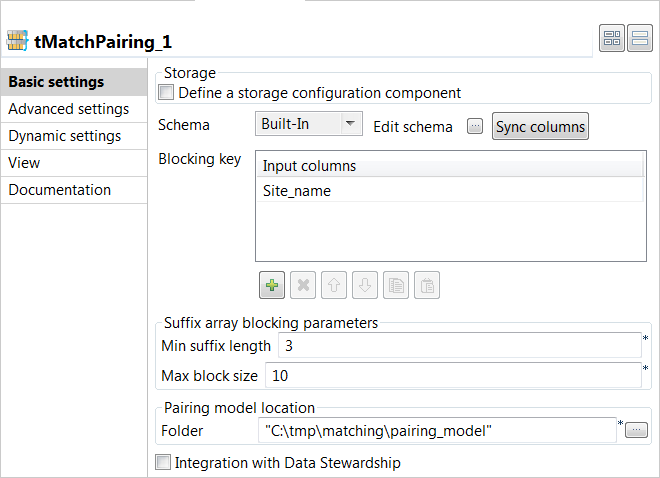Enable Define a storage configuration component

coord(166,93)
